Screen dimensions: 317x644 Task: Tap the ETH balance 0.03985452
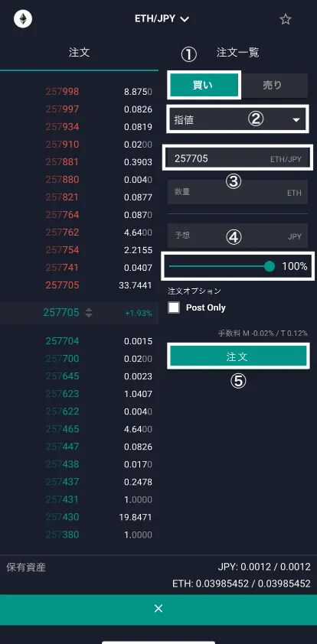[x=241, y=584]
